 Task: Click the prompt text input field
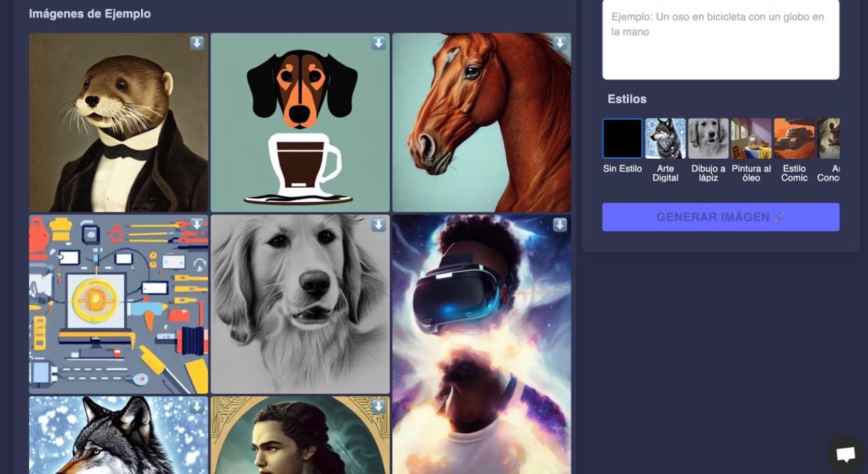tap(720, 37)
